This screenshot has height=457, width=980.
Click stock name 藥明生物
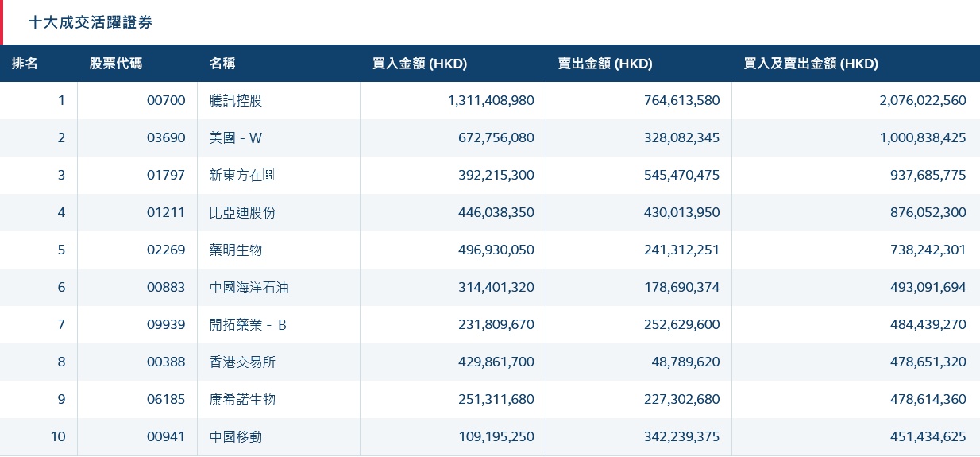click(236, 250)
